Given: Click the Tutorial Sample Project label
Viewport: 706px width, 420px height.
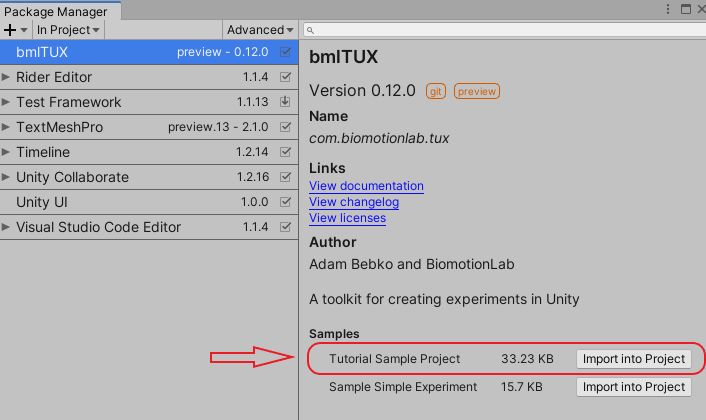Looking at the screenshot, I should point(394,359).
